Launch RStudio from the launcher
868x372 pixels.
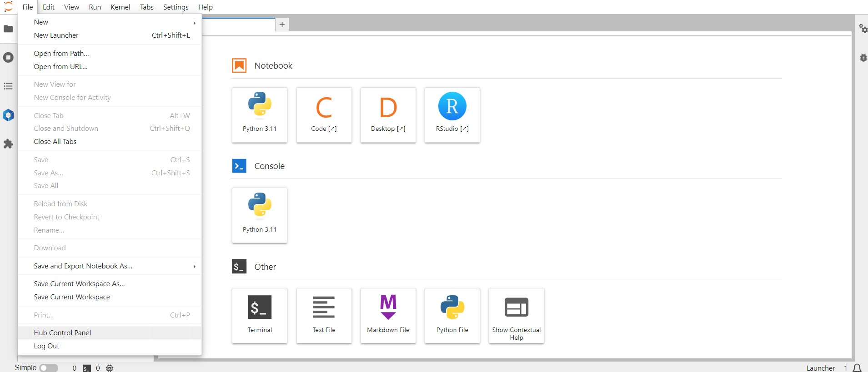(x=452, y=114)
